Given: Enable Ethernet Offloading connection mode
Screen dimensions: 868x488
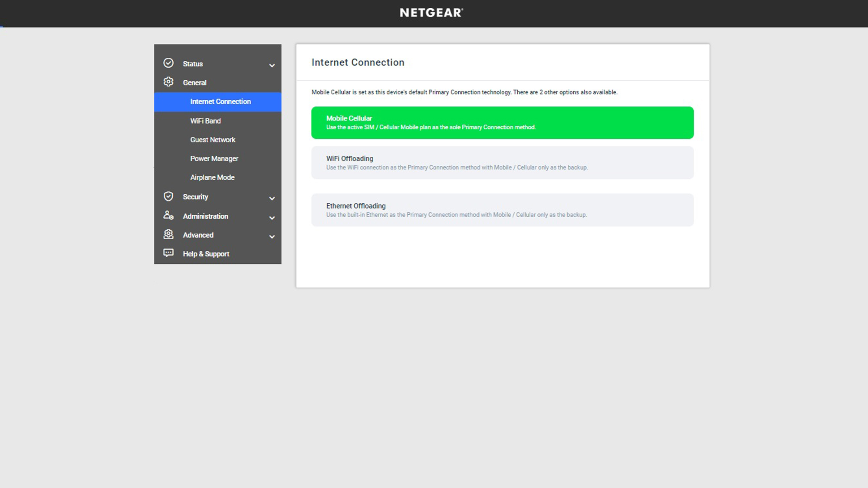Looking at the screenshot, I should [503, 210].
